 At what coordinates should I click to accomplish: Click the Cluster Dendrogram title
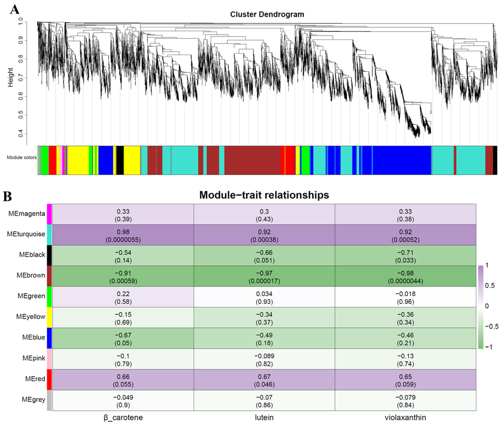(x=267, y=14)
